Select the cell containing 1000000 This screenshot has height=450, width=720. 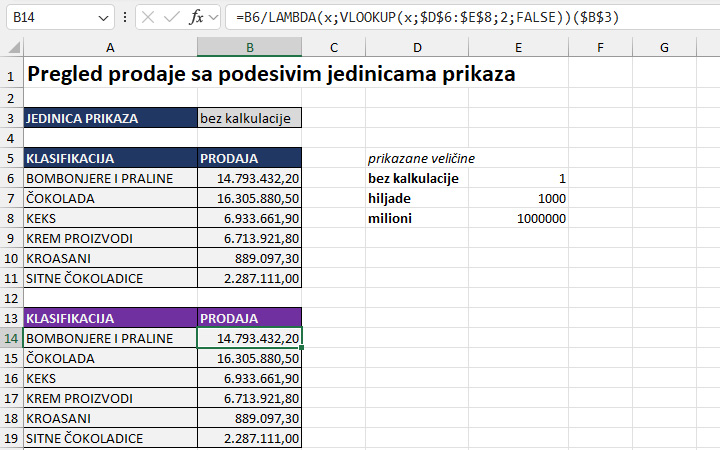pos(518,218)
